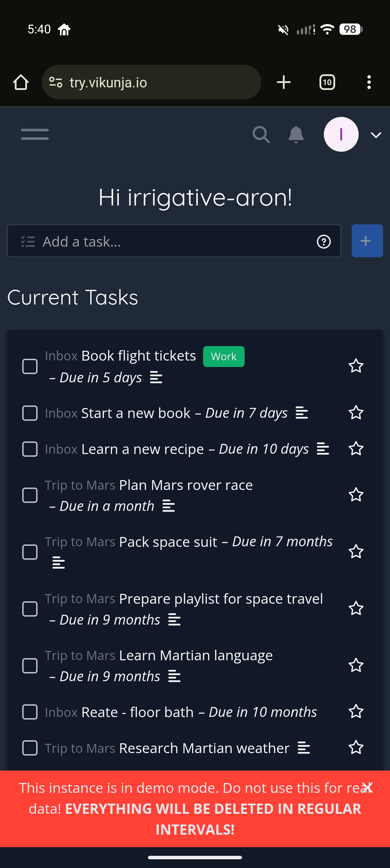Open the browser tab switcher showing 10

click(x=327, y=82)
